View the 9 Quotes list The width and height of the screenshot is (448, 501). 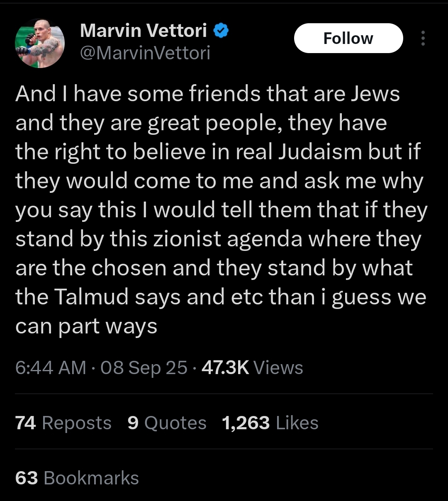(x=167, y=423)
